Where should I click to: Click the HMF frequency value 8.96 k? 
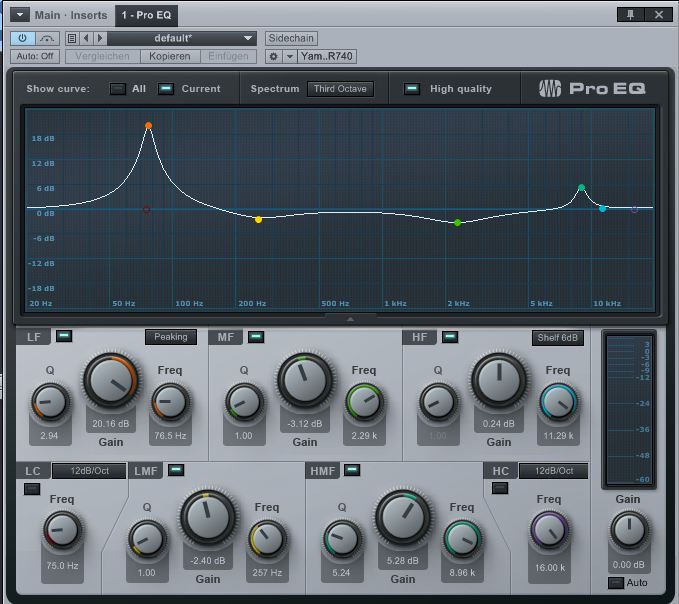(462, 573)
